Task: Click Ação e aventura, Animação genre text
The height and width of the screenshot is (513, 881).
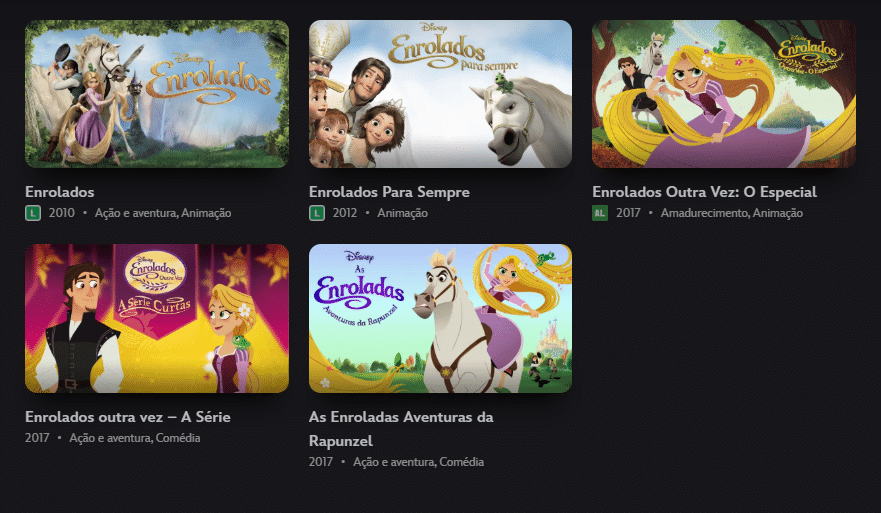Action: pyautogui.click(x=163, y=213)
